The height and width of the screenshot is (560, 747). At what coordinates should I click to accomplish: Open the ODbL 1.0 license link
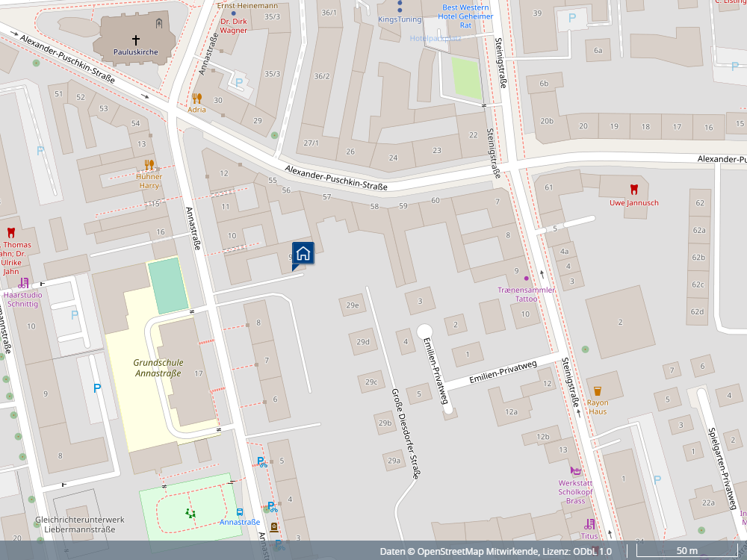[x=594, y=551]
